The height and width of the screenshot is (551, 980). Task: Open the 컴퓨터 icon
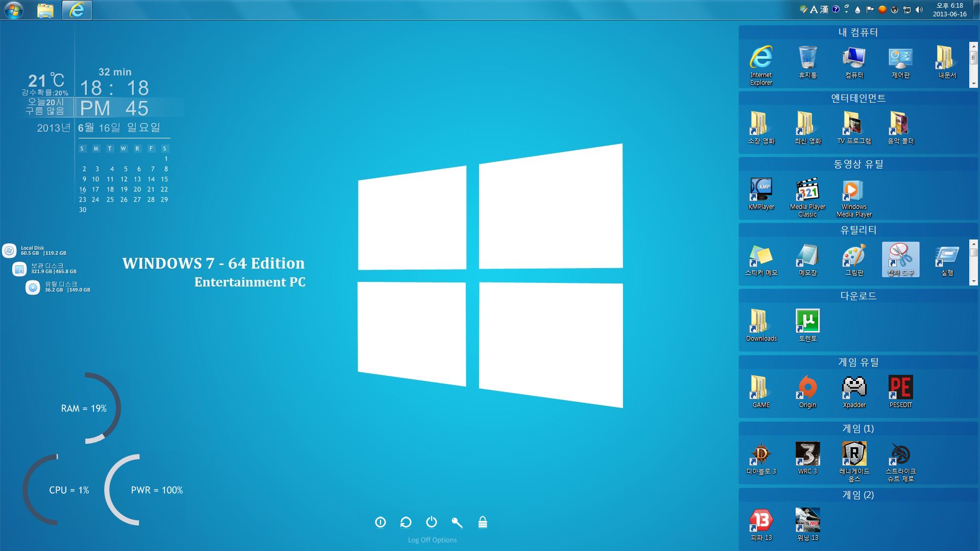854,62
